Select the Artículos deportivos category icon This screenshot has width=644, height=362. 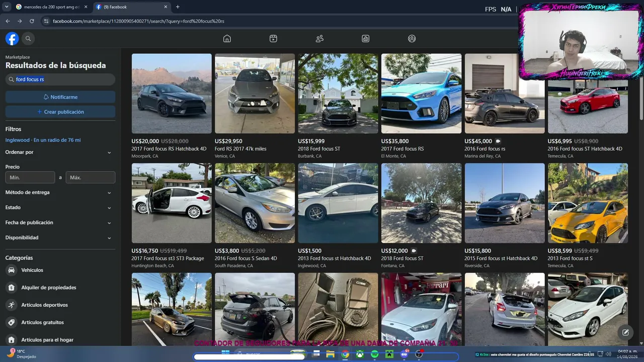pyautogui.click(x=12, y=305)
